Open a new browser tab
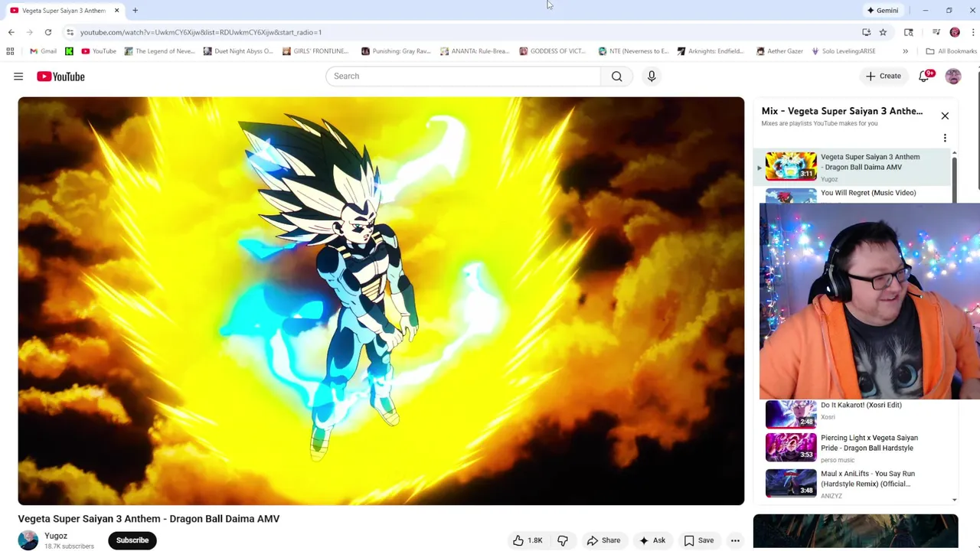This screenshot has width=980, height=551. pyautogui.click(x=135, y=10)
